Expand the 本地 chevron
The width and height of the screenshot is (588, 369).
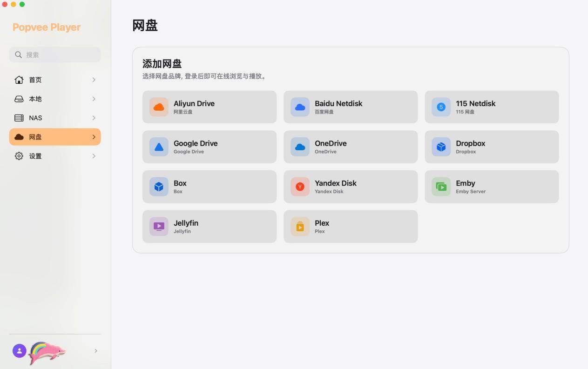pyautogui.click(x=94, y=99)
